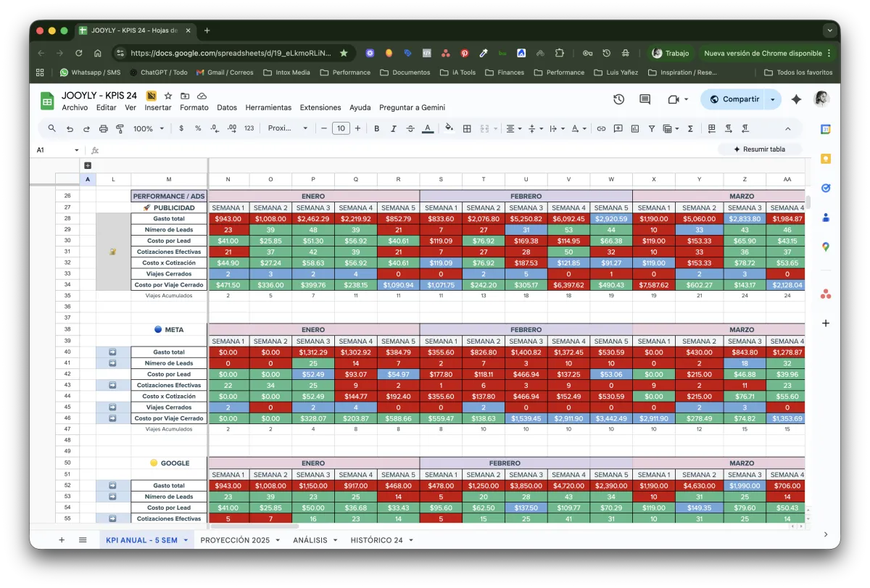
Task: Click the borders icon in the toolbar
Action: coord(467,128)
